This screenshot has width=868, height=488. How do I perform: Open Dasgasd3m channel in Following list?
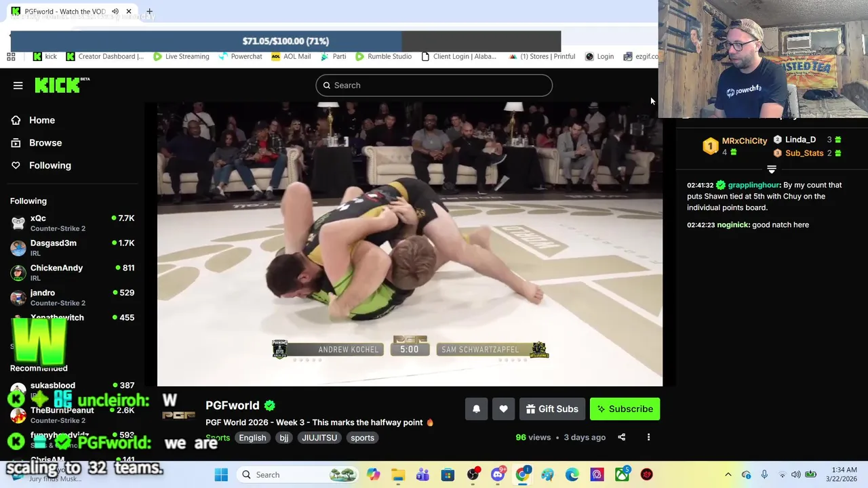pyautogui.click(x=73, y=248)
